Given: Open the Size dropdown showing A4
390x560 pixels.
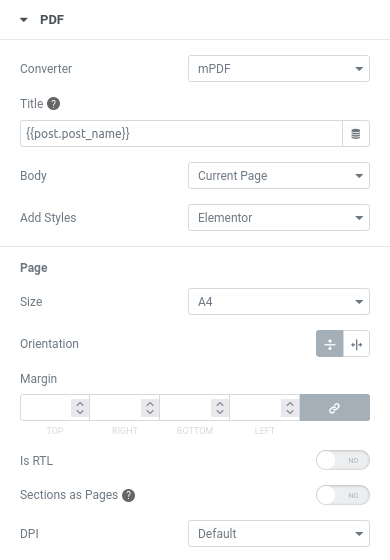Looking at the screenshot, I should coord(279,302).
